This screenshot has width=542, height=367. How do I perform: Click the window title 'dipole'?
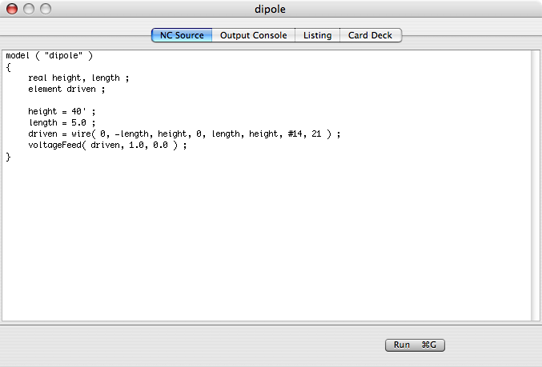tap(270, 9)
